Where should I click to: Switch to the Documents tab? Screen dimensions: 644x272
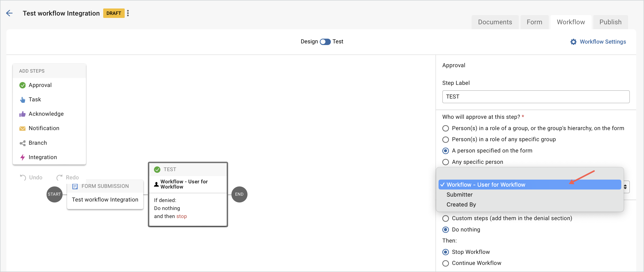point(495,22)
